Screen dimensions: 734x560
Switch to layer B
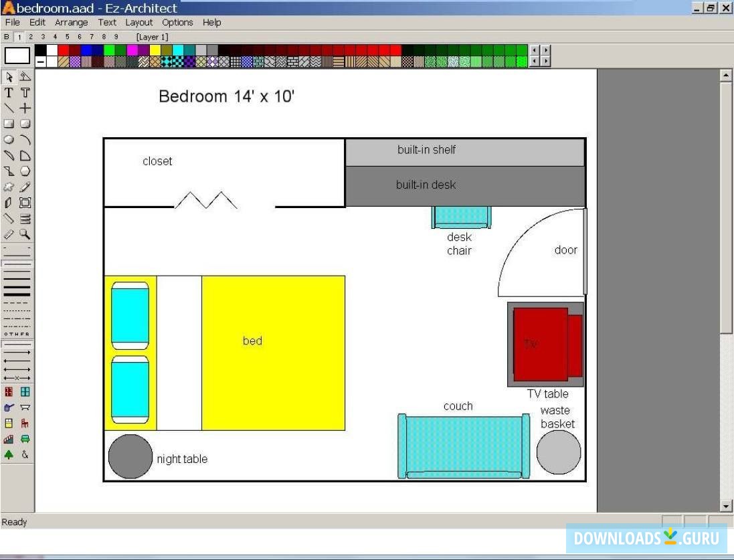coord(7,37)
